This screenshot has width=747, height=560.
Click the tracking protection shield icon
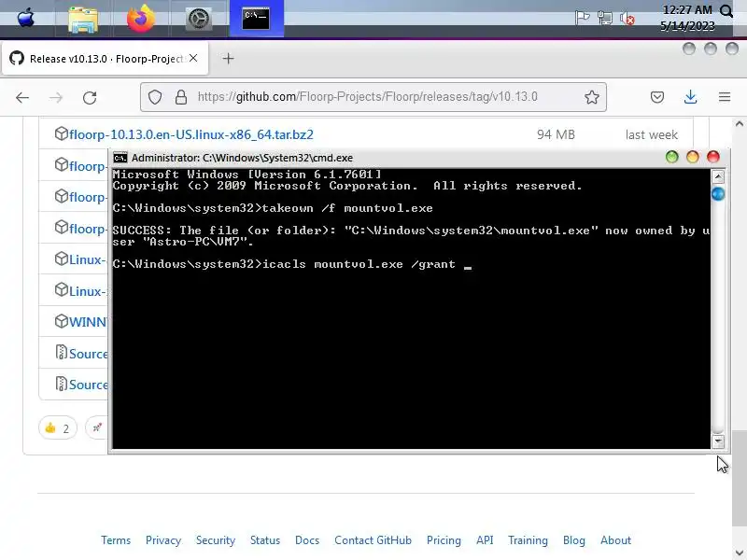155,97
